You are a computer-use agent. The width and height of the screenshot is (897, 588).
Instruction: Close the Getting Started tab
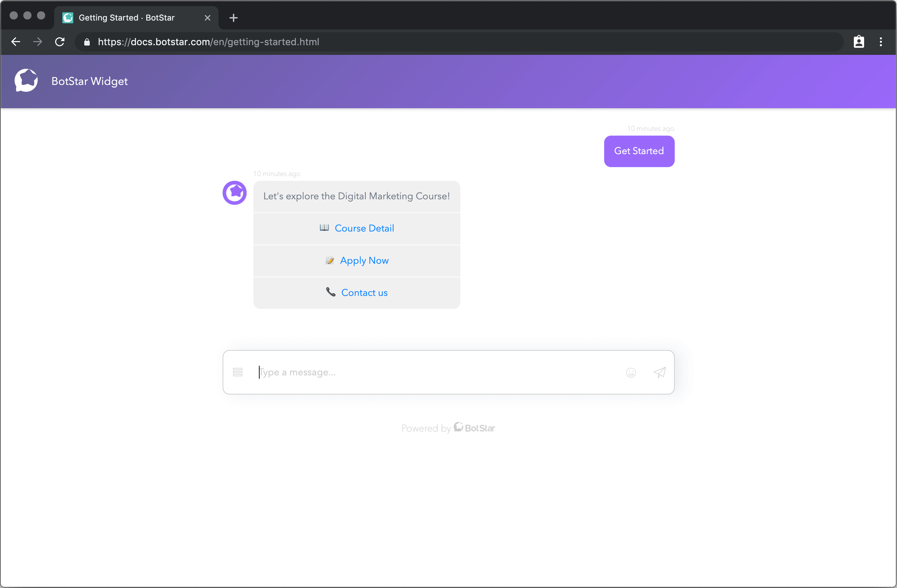(x=208, y=18)
